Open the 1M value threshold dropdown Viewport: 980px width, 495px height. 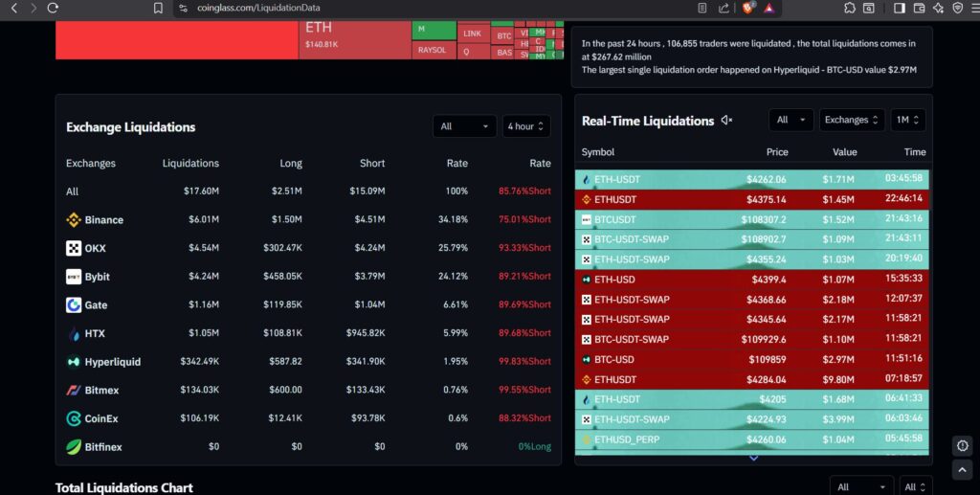click(x=906, y=121)
